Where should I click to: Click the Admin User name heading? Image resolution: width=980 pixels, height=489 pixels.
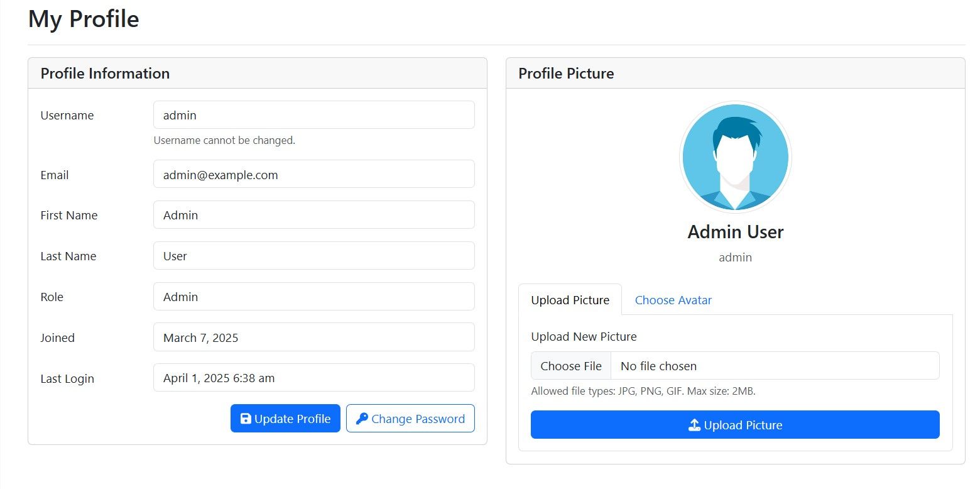point(735,232)
